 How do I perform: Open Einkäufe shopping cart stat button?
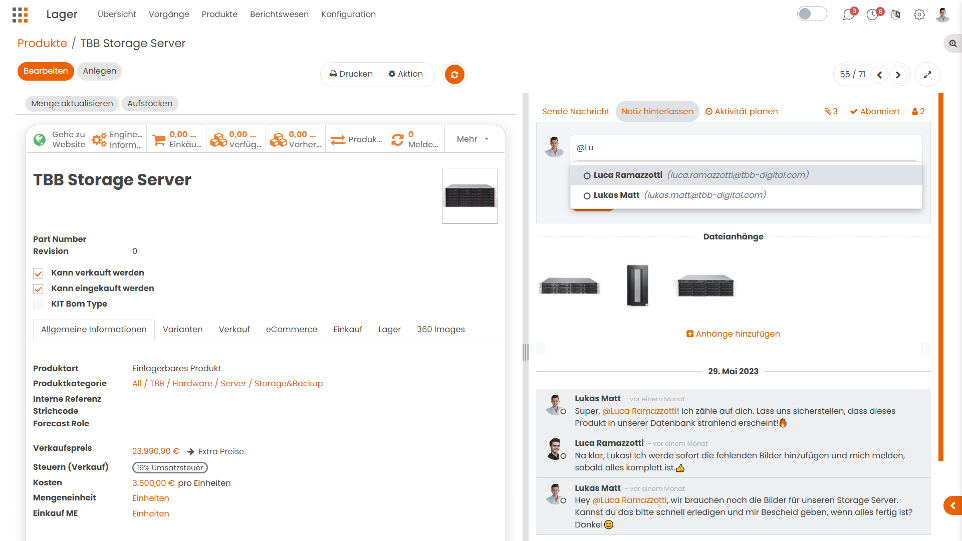[177, 139]
